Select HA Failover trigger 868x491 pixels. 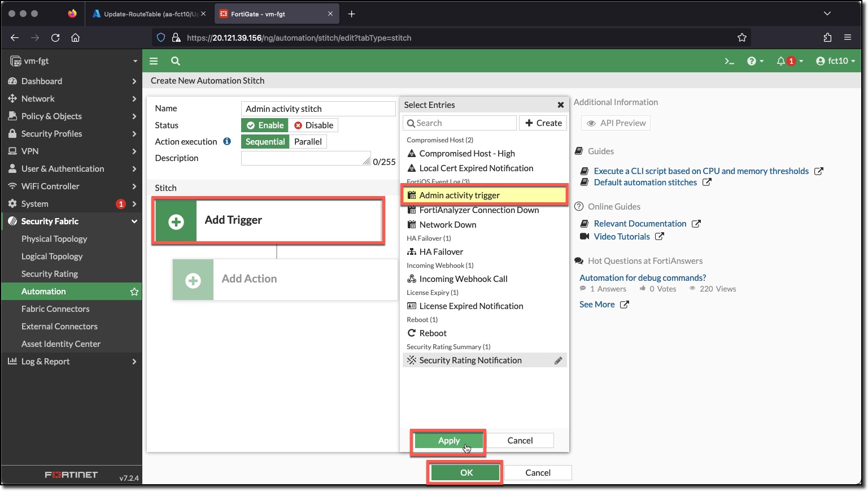485,252
